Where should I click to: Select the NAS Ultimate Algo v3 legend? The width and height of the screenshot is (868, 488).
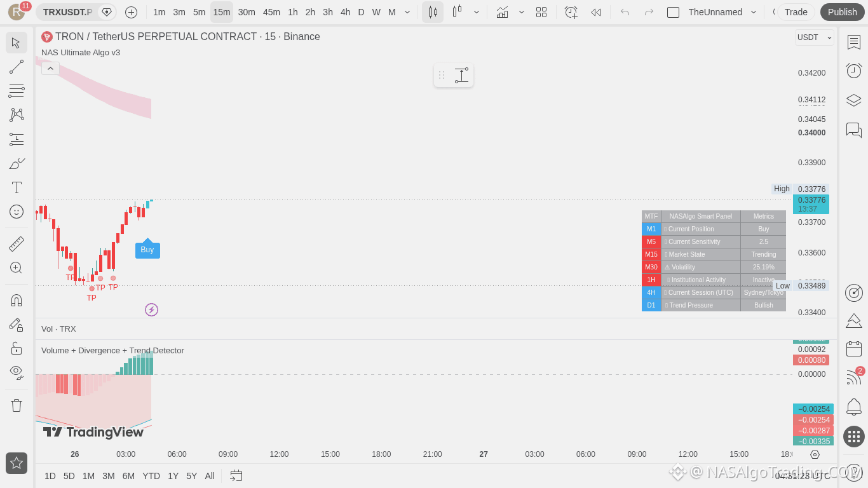coord(81,53)
